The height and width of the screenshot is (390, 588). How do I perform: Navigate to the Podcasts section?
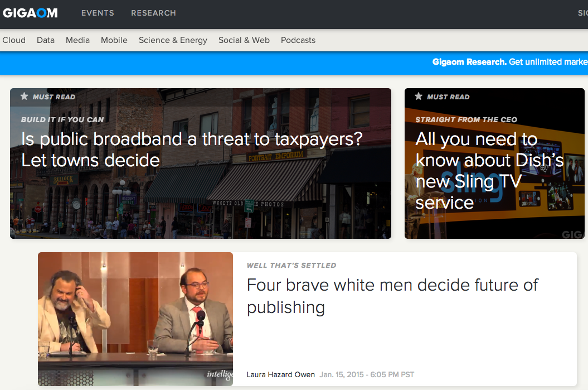[x=298, y=40]
